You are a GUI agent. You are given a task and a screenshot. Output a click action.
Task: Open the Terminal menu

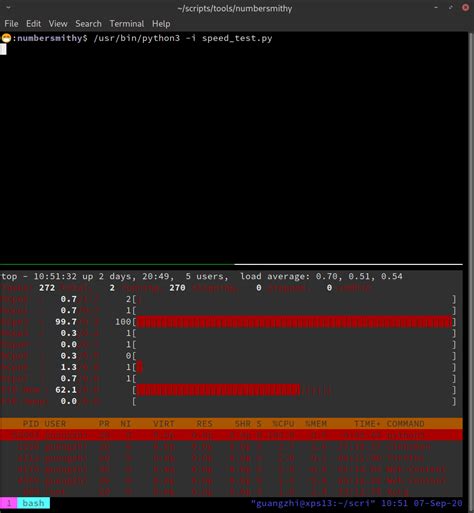pos(127,24)
